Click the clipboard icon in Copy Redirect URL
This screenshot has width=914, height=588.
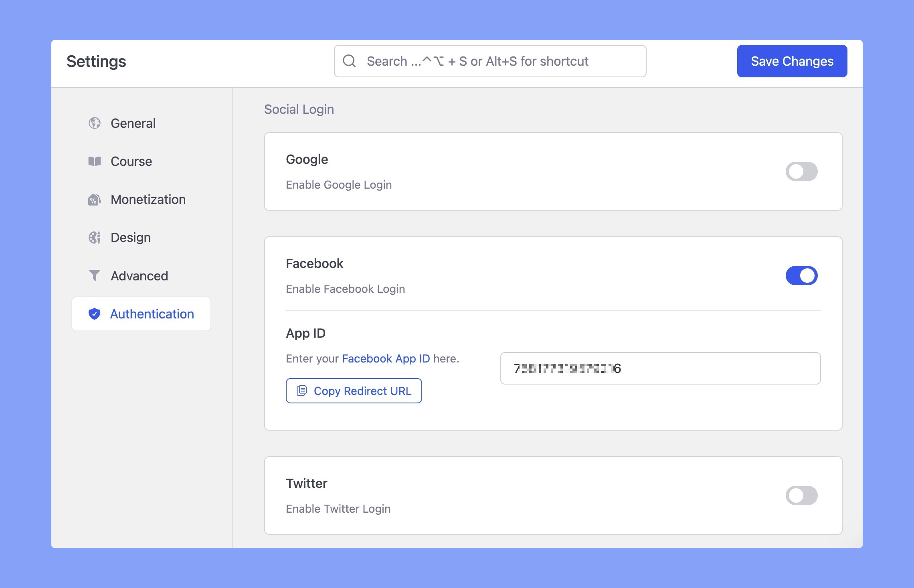(302, 391)
